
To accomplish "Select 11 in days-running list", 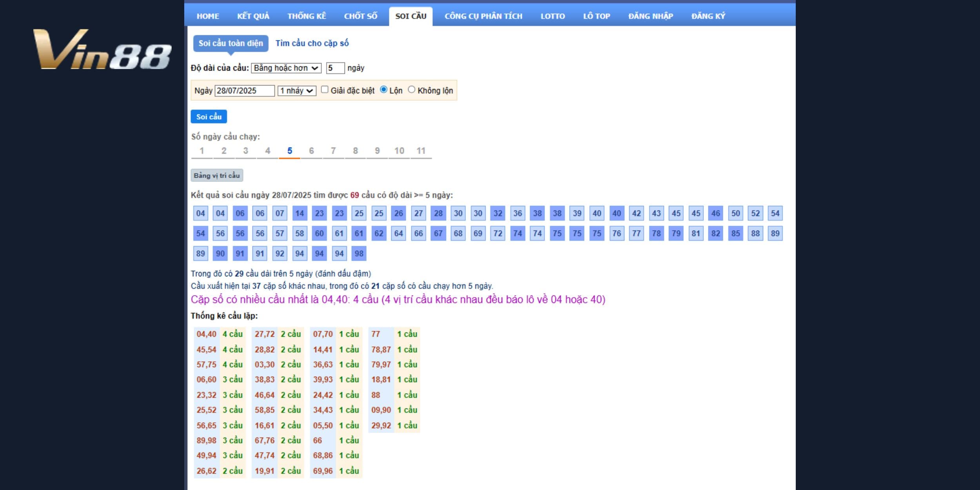I will [x=421, y=151].
